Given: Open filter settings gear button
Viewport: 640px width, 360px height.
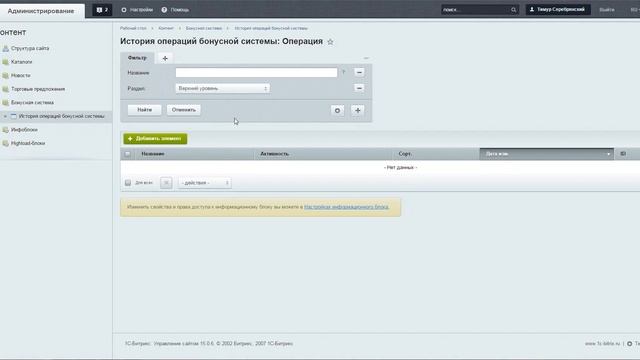Looking at the screenshot, I should 337,110.
